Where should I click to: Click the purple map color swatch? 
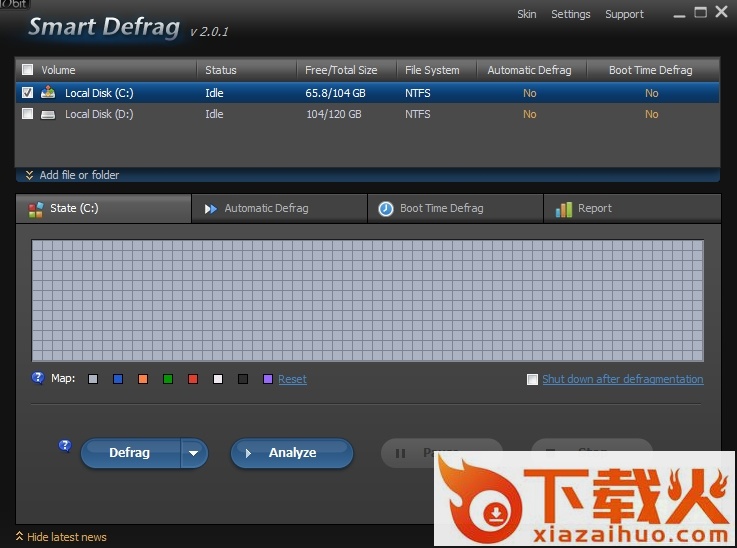(x=267, y=379)
